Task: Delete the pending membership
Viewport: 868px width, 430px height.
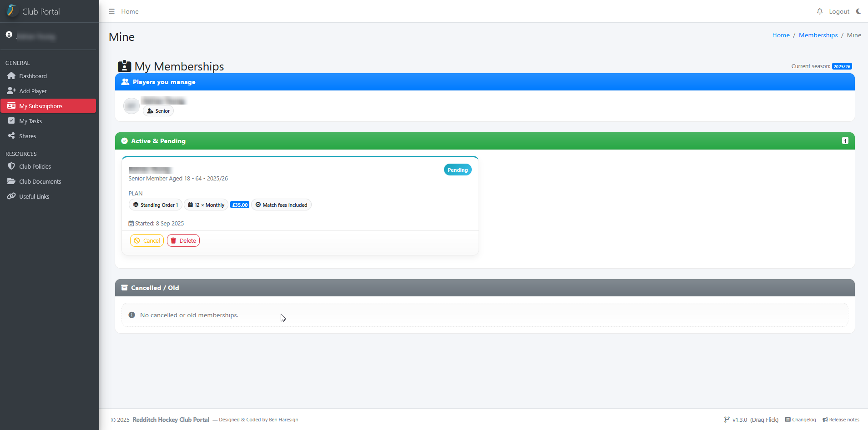Action: (183, 240)
